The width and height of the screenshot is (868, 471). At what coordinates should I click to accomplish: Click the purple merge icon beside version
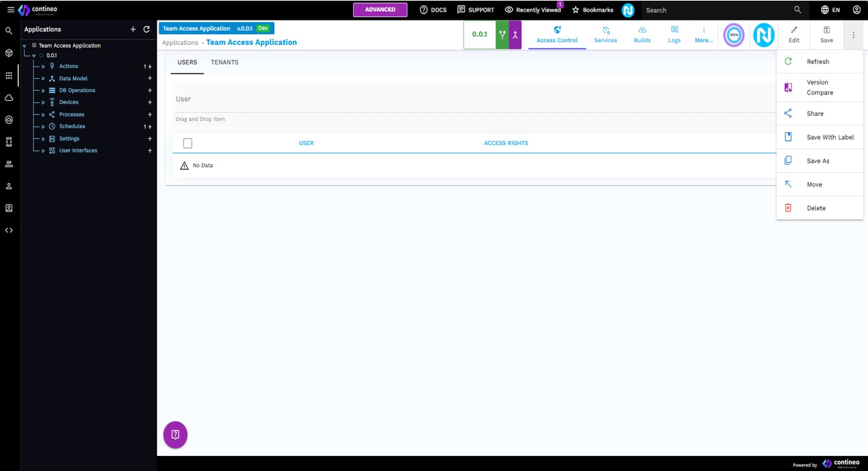515,35
